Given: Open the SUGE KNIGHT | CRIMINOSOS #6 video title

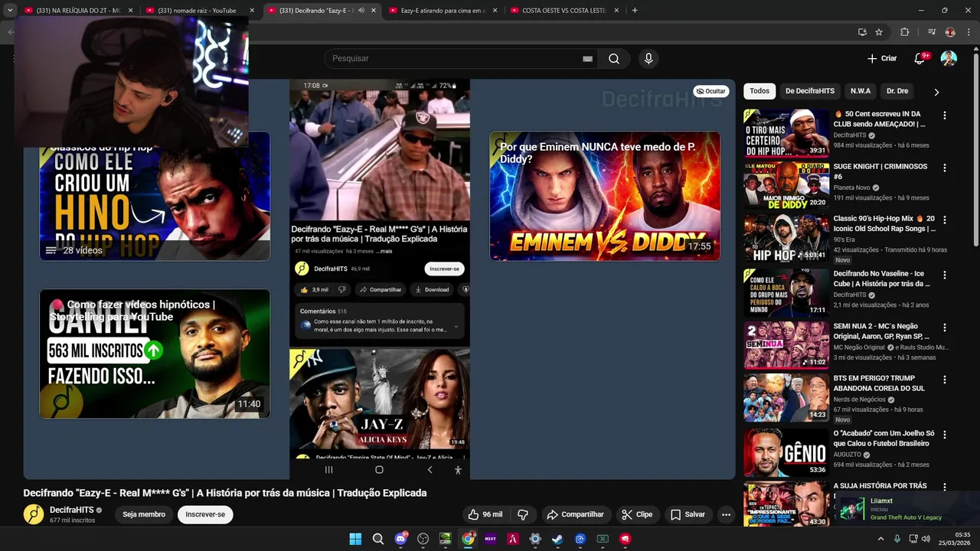Looking at the screenshot, I should (880, 171).
